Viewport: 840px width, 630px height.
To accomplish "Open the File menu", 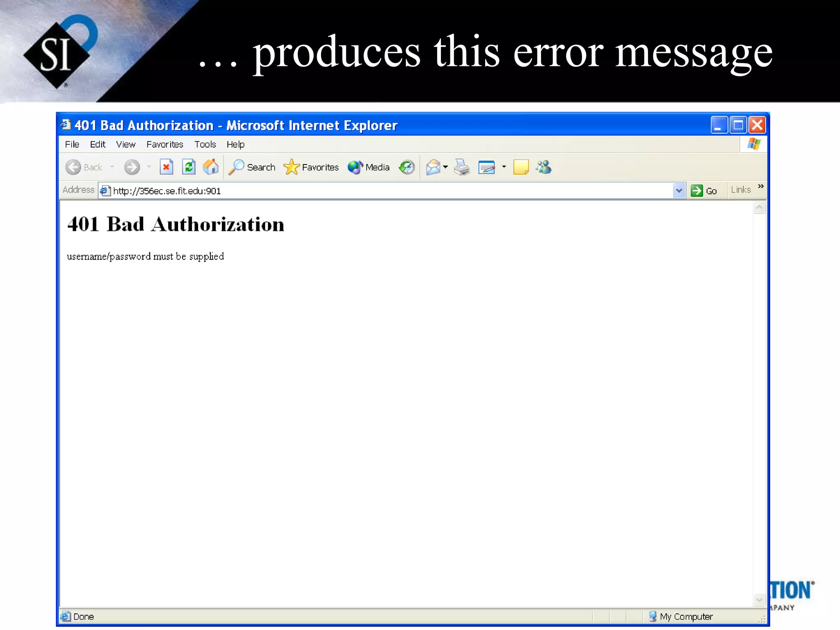I will click(72, 144).
